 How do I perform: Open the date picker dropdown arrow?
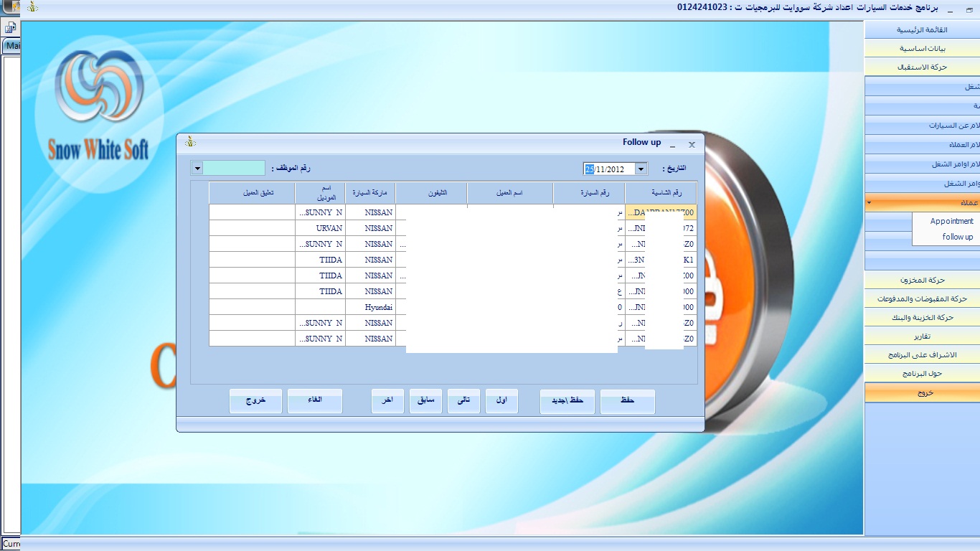click(x=641, y=169)
